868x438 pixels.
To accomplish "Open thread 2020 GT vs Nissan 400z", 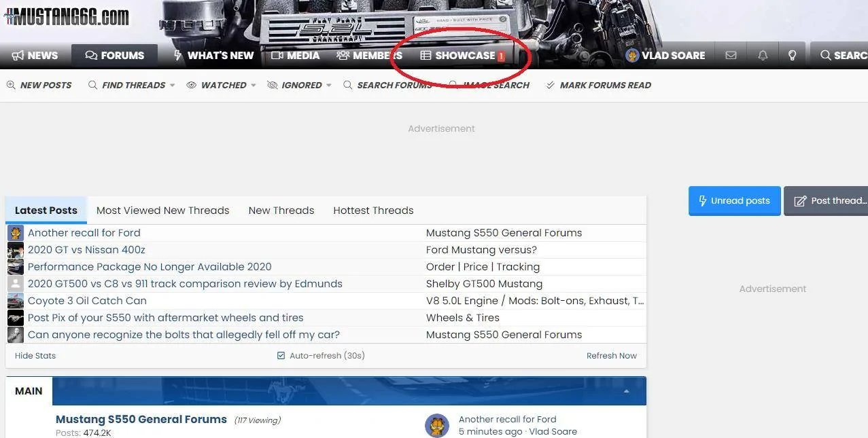I will (86, 250).
